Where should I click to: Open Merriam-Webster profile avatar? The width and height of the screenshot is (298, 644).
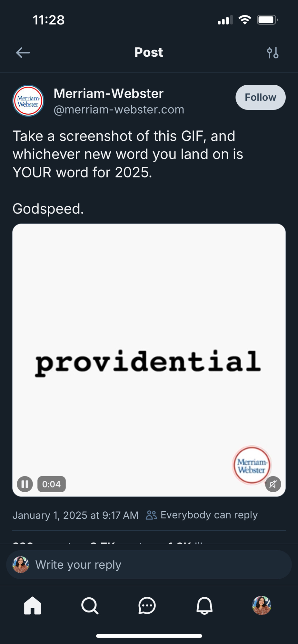(28, 101)
